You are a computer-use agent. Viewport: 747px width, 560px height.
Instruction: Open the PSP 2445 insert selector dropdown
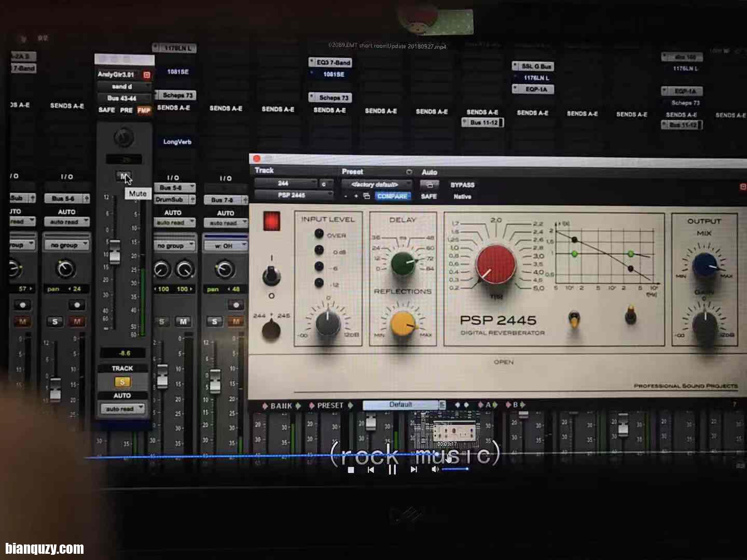(294, 195)
